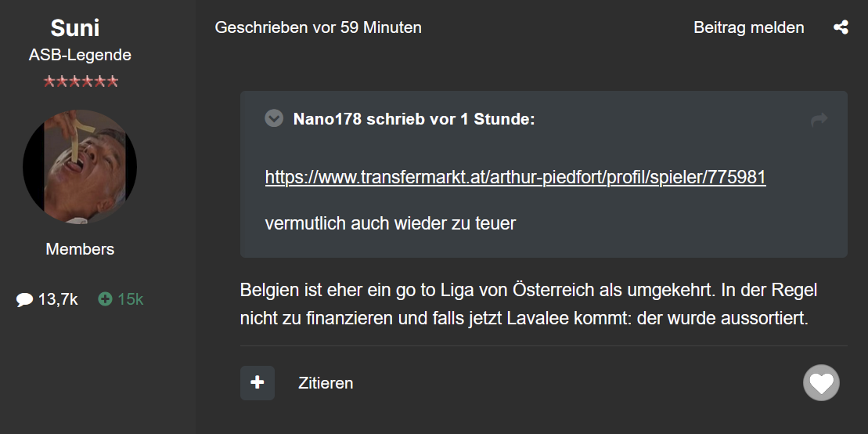Click Zitieren to quote this post

(x=326, y=383)
